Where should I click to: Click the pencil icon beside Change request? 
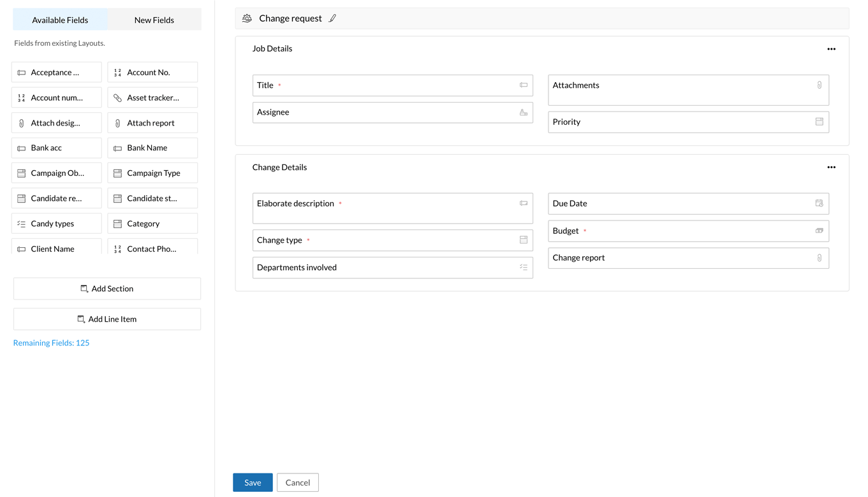tap(332, 18)
